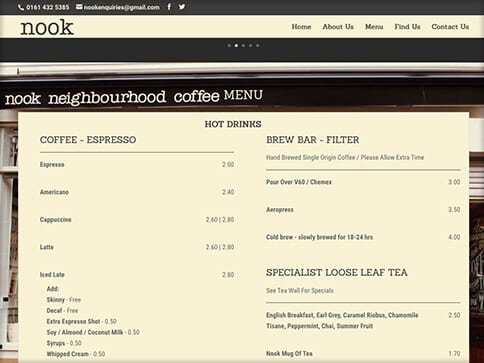
Task: Open the Menu navigation item
Action: point(374,27)
